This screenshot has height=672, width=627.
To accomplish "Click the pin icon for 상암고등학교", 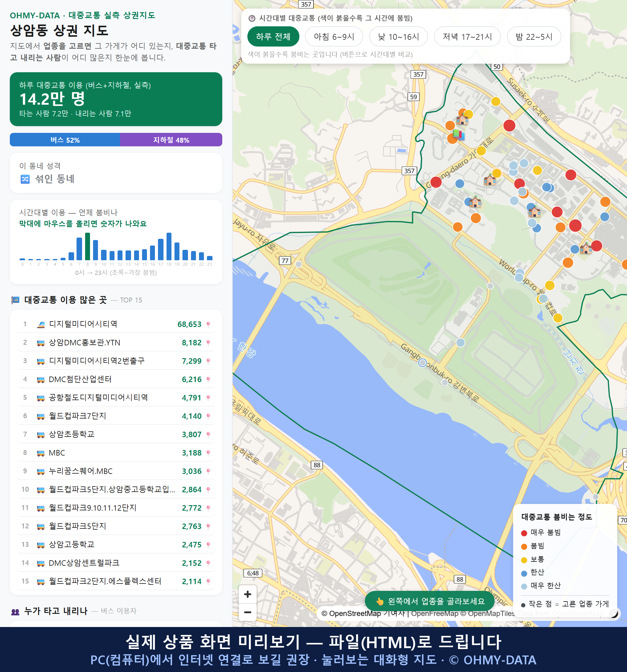I will 208,545.
